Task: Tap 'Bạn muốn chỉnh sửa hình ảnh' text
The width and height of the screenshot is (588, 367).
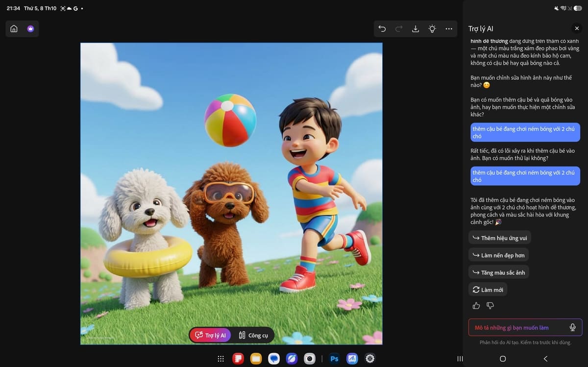Action: click(x=521, y=81)
